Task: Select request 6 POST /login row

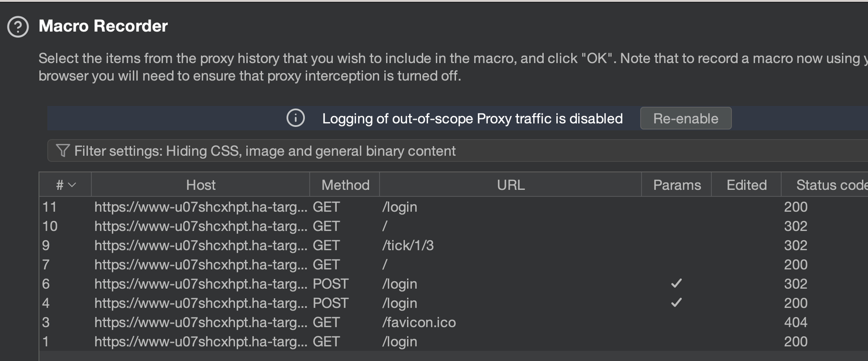Action: click(x=399, y=284)
